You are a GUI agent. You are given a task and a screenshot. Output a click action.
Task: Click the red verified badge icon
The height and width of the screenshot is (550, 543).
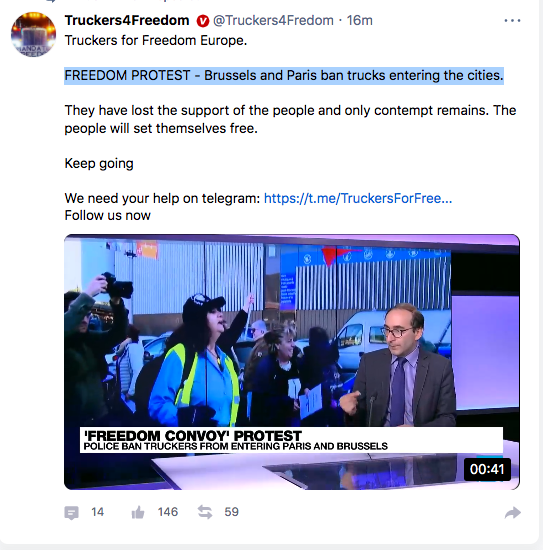(x=203, y=21)
